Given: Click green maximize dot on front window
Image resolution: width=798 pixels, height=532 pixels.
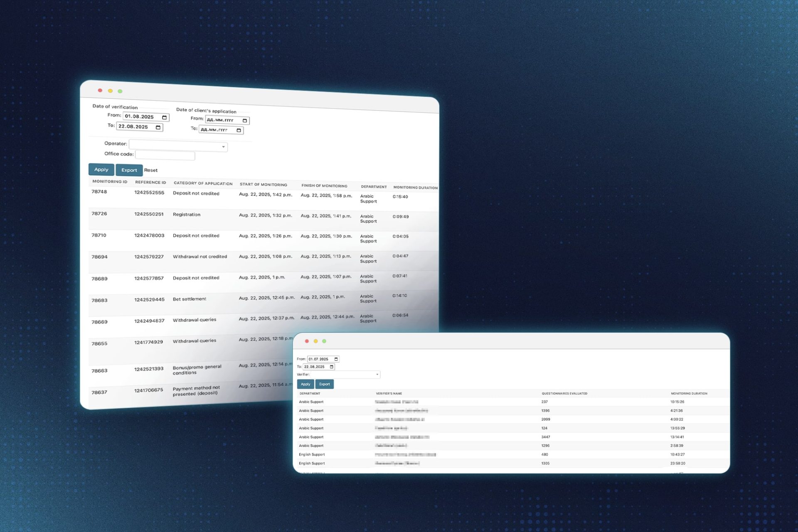Looking at the screenshot, I should (x=324, y=341).
